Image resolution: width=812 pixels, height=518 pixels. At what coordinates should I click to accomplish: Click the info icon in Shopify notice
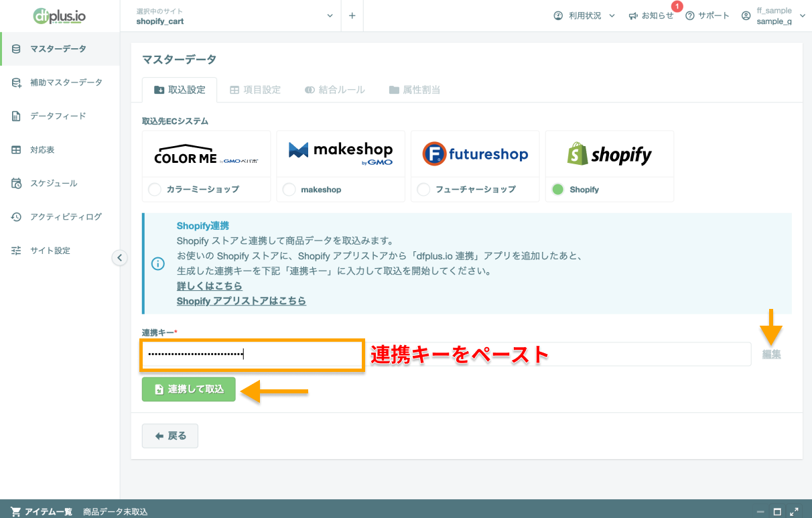pyautogui.click(x=158, y=263)
